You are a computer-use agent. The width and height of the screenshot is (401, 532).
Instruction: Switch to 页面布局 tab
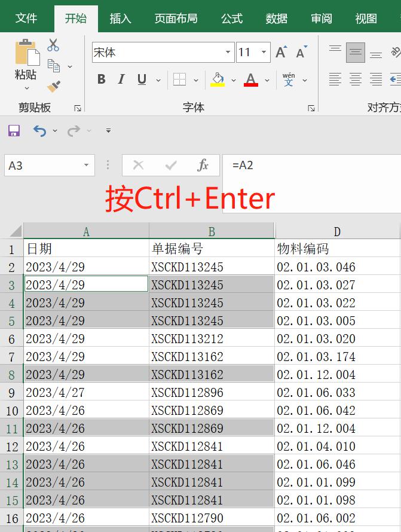tap(176, 19)
